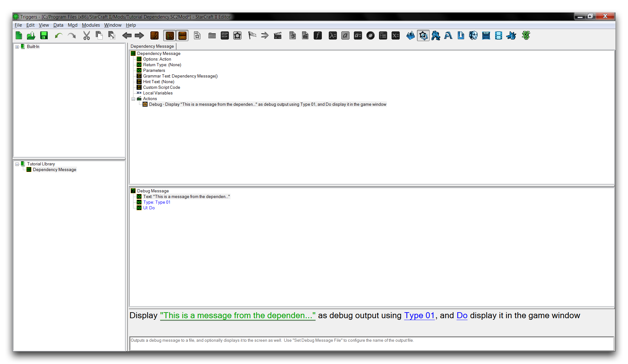The width and height of the screenshot is (628, 364).
Task: Toggle the second highlighted list view button
Action: click(182, 36)
